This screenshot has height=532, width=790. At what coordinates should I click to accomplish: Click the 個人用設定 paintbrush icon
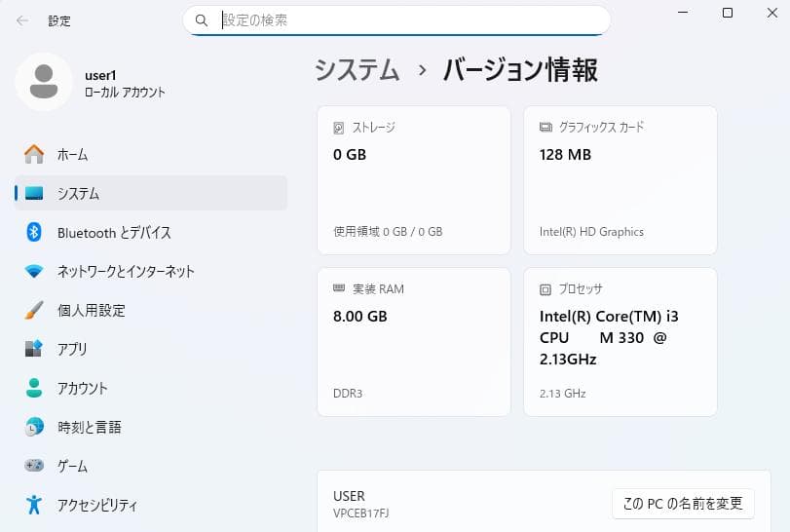(x=34, y=310)
